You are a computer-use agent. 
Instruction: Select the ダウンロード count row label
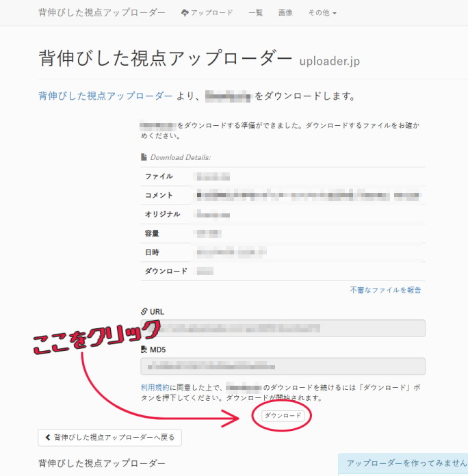click(166, 271)
